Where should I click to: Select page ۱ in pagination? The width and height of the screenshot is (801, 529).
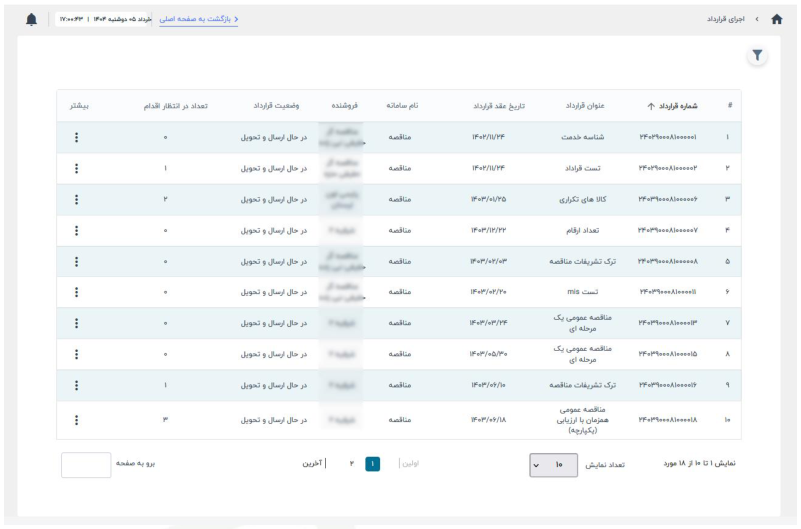(373, 464)
